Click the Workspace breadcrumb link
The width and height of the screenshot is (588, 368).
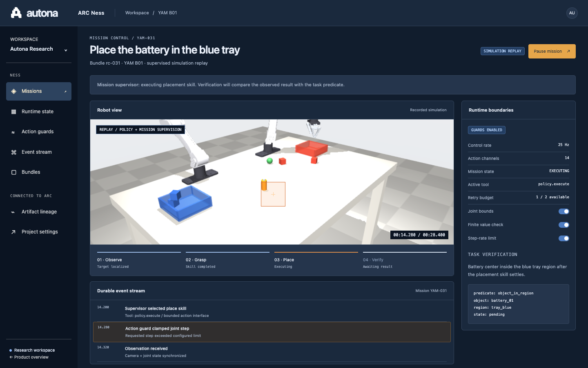[x=137, y=13]
